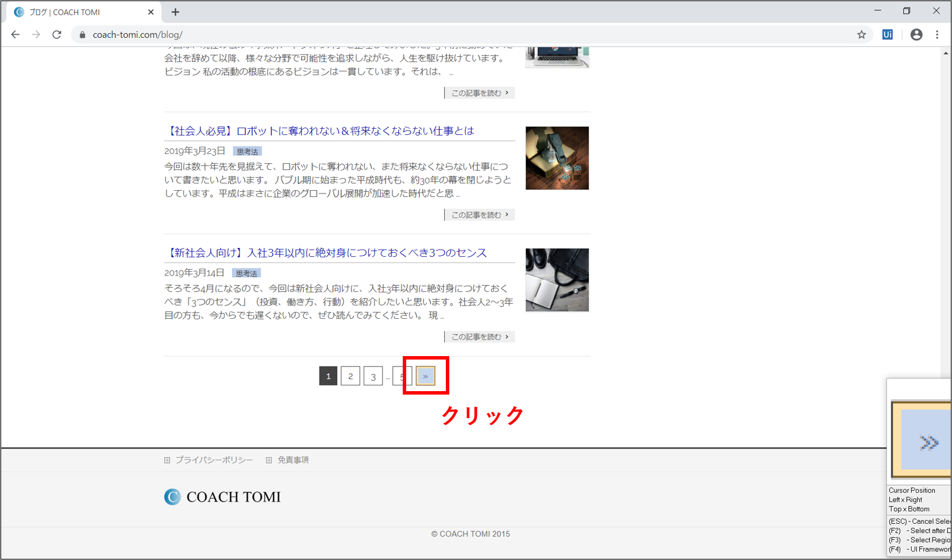Close the COACH TOMI blog tab
The image size is (952, 560).
151,12
